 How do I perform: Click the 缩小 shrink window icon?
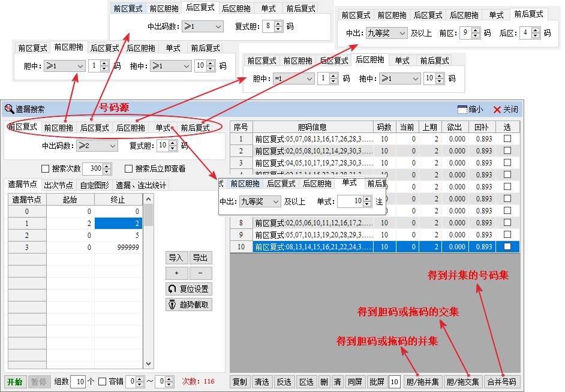pos(462,110)
